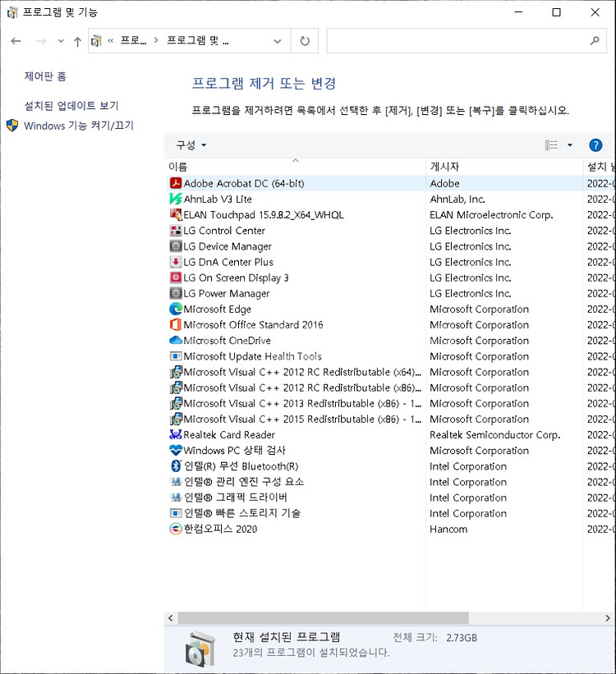The width and height of the screenshot is (616, 674).
Task: Open recent locations dropdown arrow
Action: (61, 41)
